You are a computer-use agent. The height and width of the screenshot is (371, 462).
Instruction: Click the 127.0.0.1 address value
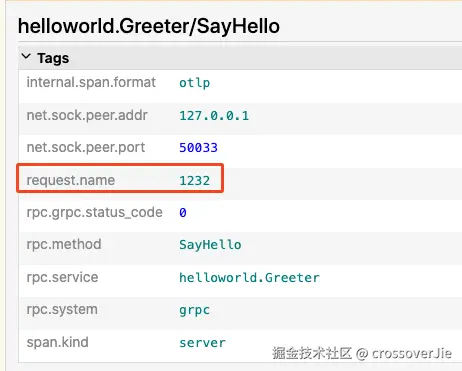pos(214,116)
